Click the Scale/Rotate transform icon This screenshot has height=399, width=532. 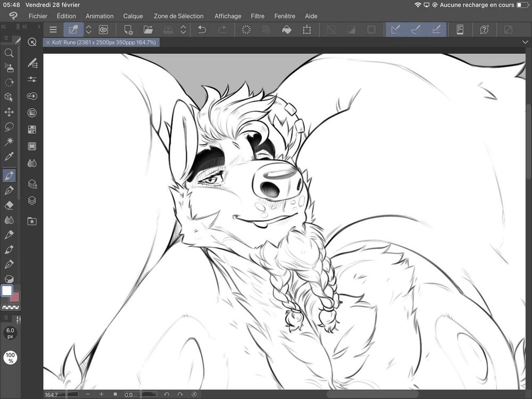pos(307,29)
